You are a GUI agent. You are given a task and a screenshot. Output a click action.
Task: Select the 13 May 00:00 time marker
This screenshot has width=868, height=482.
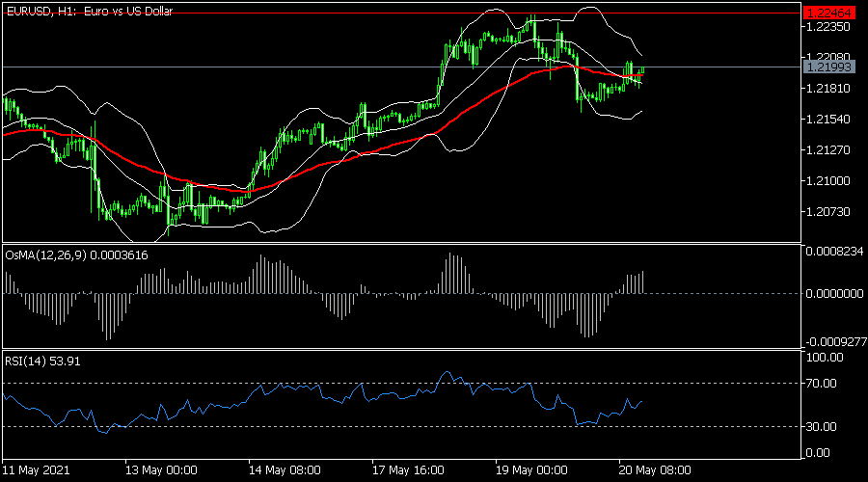[161, 471]
